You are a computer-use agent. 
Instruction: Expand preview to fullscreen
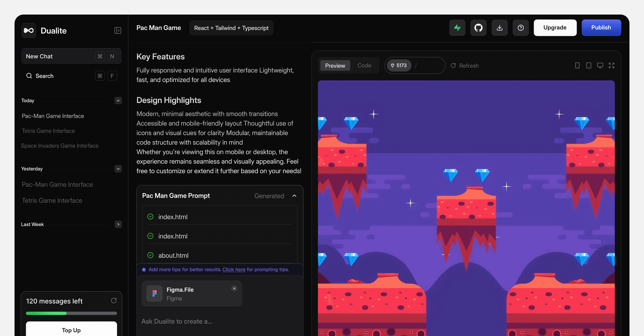pos(612,66)
